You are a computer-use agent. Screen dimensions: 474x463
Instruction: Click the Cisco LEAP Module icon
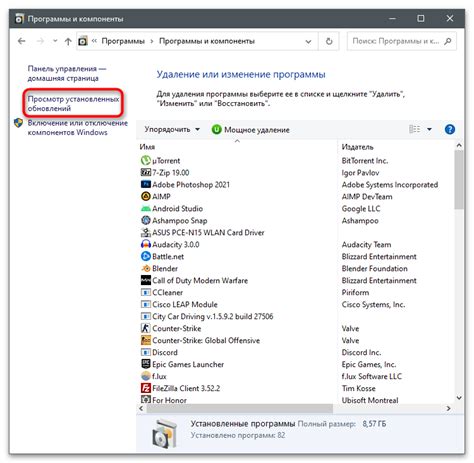[x=146, y=305]
